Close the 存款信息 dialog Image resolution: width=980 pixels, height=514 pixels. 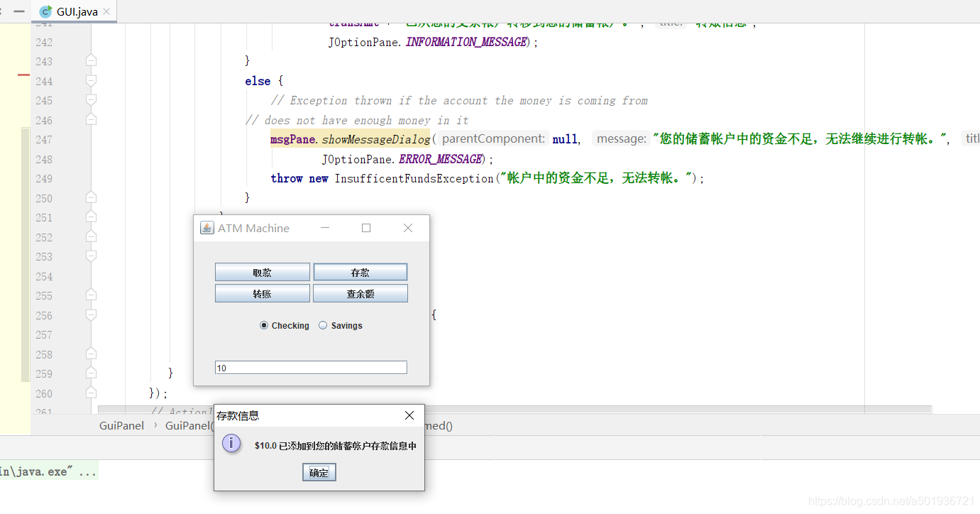409,415
